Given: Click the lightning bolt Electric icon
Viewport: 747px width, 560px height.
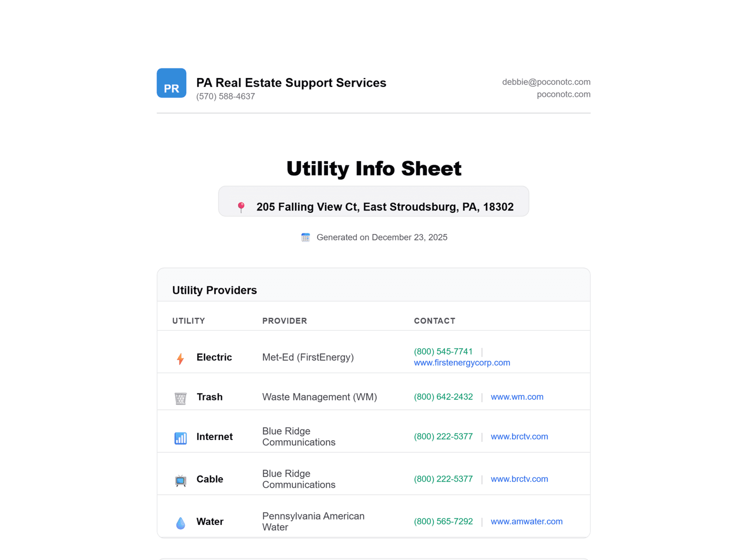Looking at the screenshot, I should [180, 357].
